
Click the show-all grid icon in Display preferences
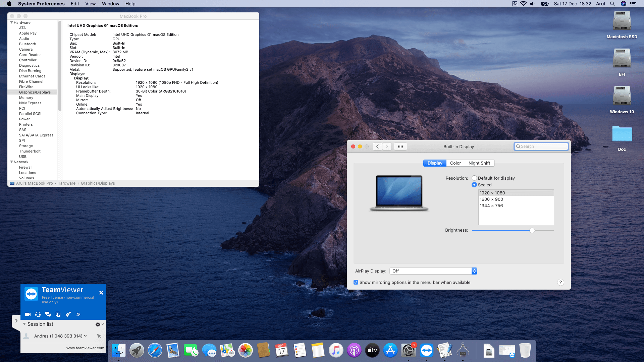400,146
